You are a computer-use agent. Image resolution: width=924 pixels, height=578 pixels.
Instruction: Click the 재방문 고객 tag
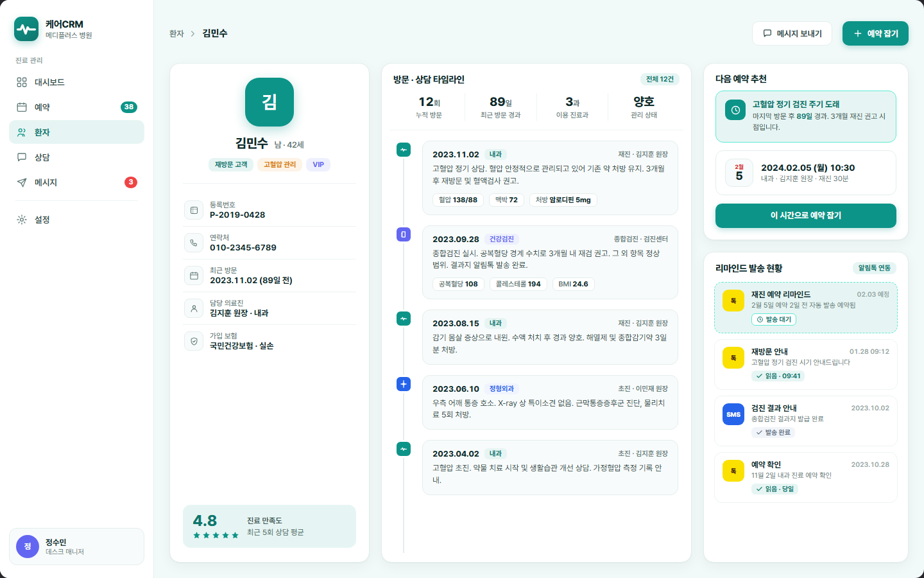click(x=231, y=164)
